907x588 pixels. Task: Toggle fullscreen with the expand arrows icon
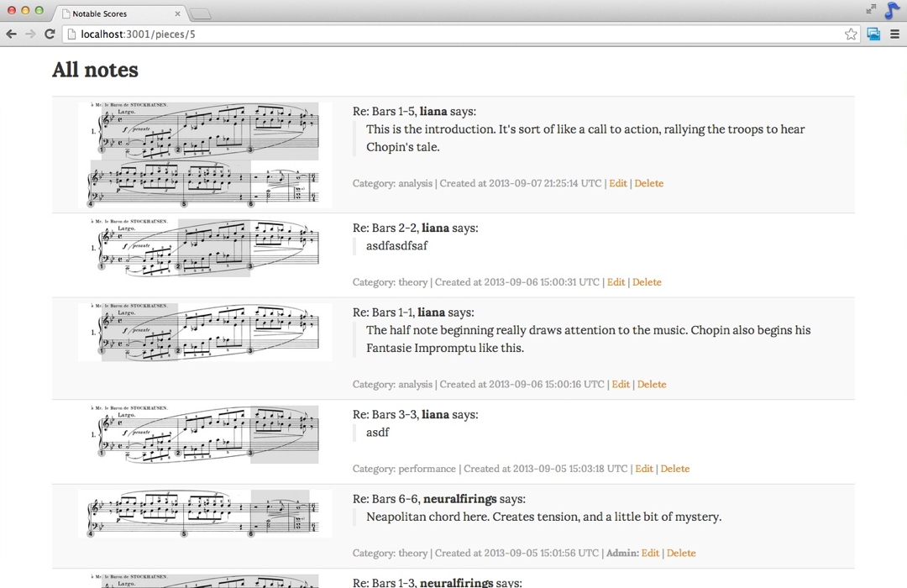tap(871, 9)
